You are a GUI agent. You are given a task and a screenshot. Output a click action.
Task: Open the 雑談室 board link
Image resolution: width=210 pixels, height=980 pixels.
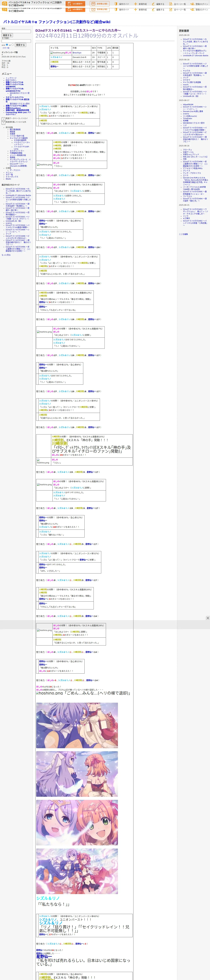pyautogui.click(x=13, y=132)
